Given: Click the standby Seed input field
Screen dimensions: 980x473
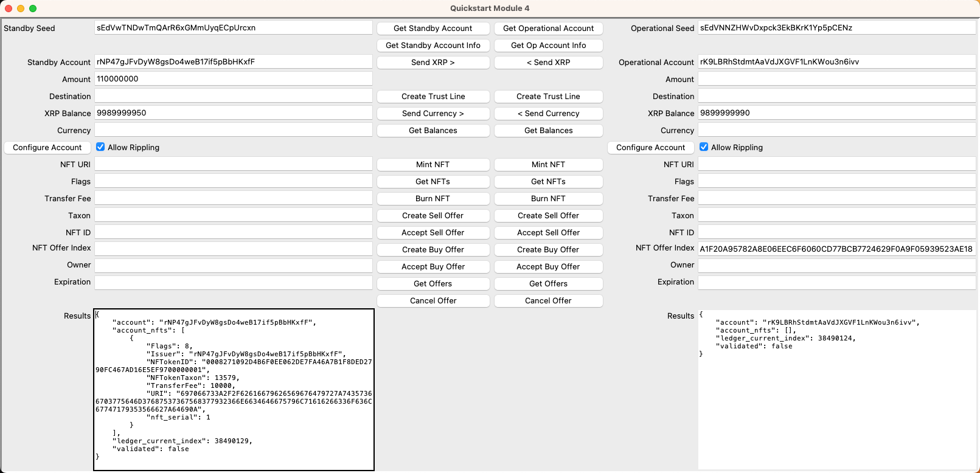Looking at the screenshot, I should (x=233, y=28).
